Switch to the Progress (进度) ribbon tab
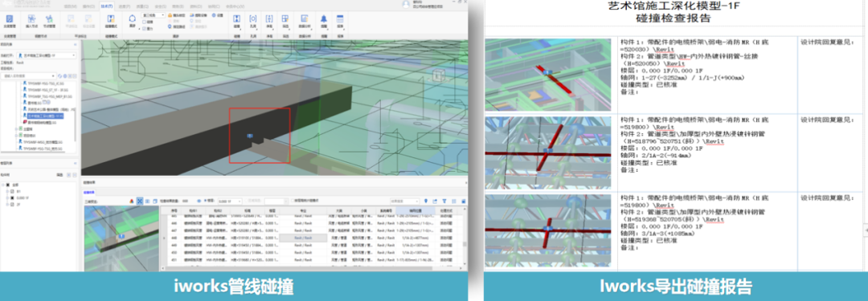The height and width of the screenshot is (301, 868). 124,6
